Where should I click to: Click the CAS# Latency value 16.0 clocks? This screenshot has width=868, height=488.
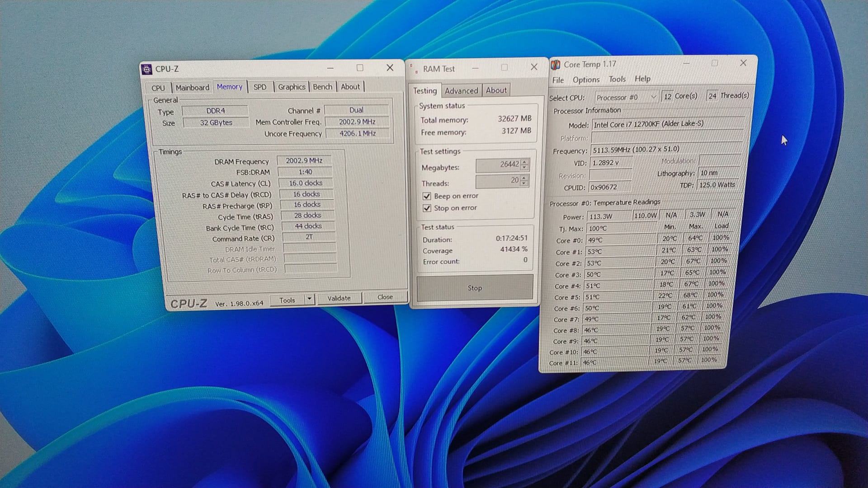click(306, 183)
